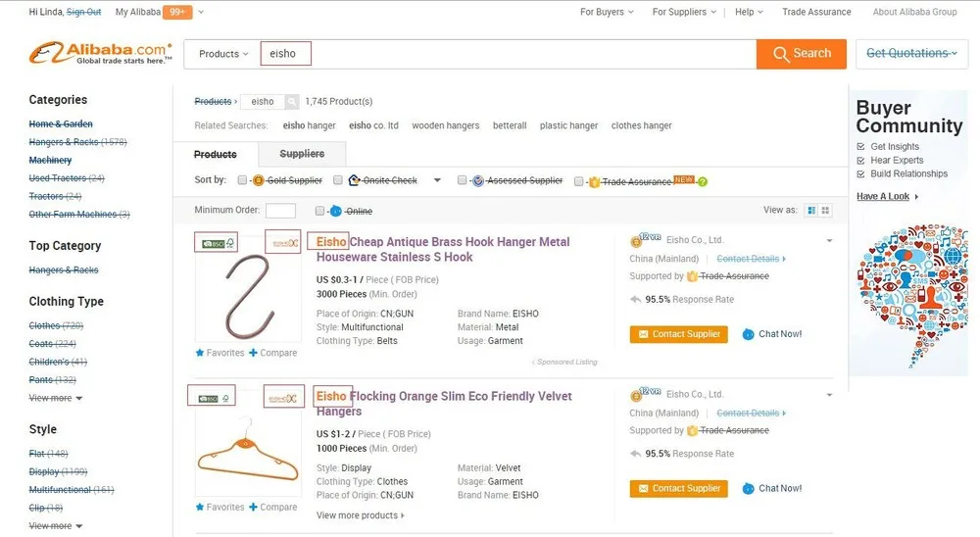Open Chat Now for the S Hook supplier
Screen dimensions: 980x537
772,334
